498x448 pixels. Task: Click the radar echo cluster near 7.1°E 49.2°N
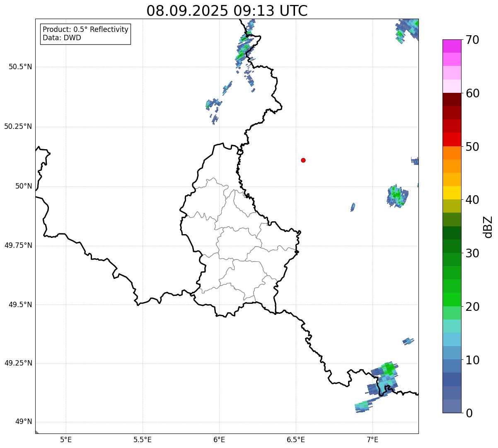click(383, 379)
